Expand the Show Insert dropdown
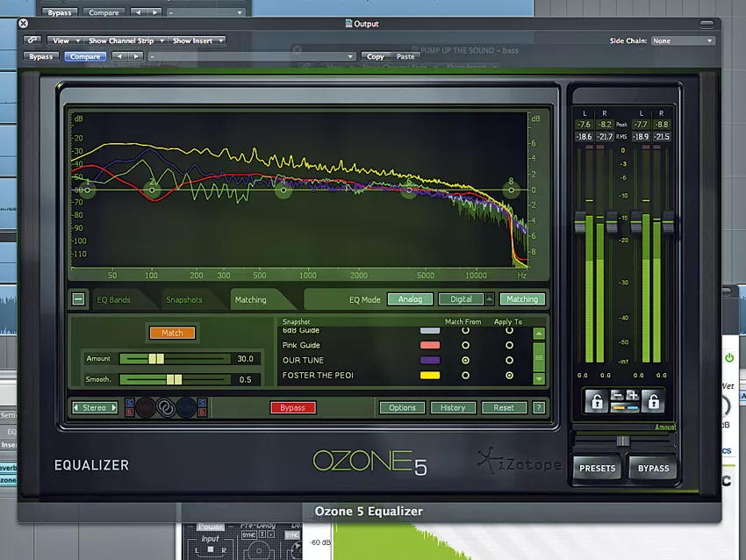This screenshot has height=560, width=746. coord(197,40)
